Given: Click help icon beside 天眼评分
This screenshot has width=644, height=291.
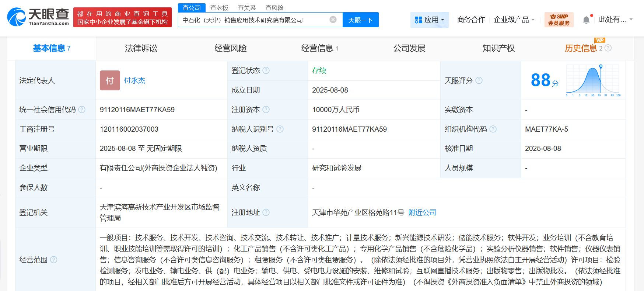Looking at the screenshot, I should 479,80.
